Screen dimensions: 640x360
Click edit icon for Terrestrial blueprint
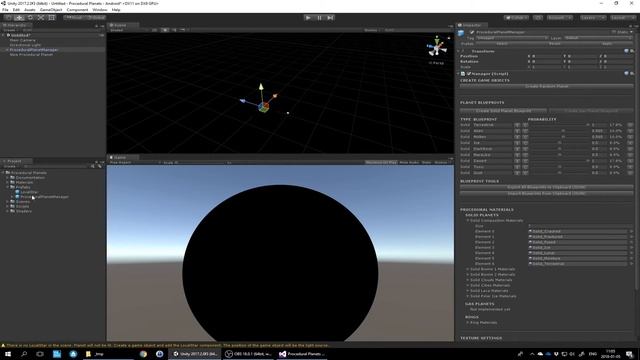click(x=518, y=125)
